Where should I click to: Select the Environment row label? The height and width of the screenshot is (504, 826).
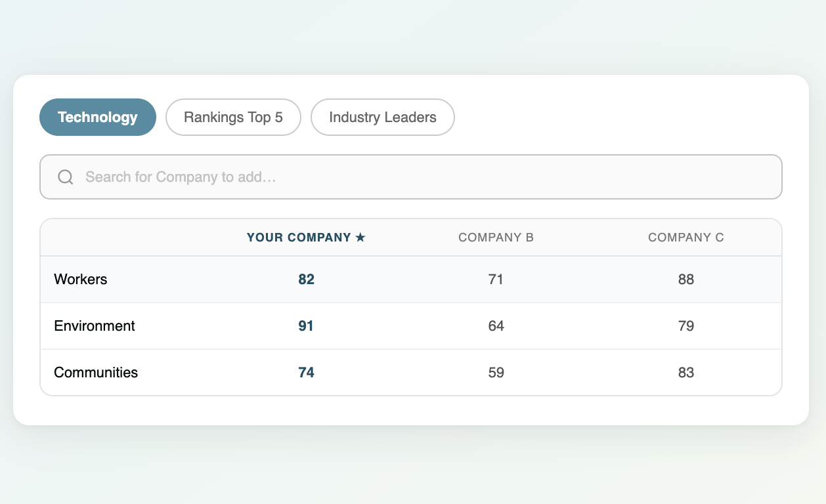[x=95, y=326]
